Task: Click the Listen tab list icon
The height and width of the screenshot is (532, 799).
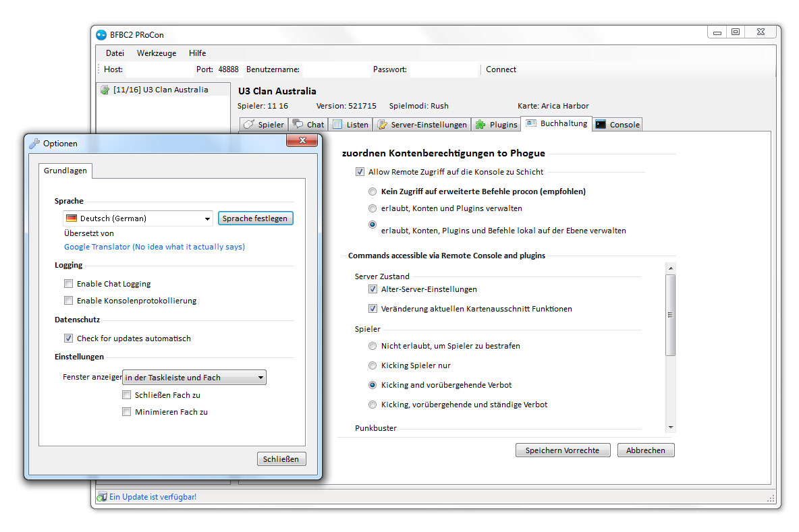Action: [337, 124]
